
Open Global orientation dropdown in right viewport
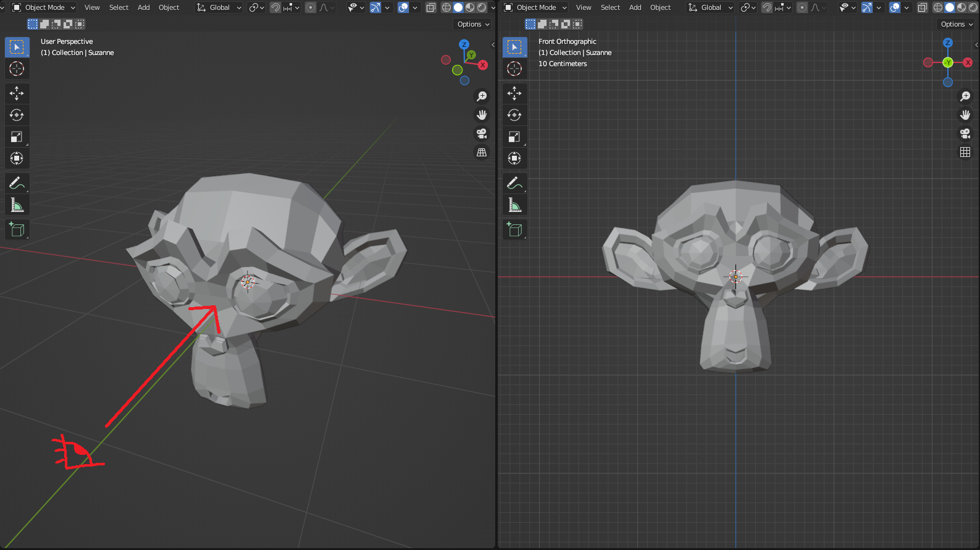(x=710, y=7)
